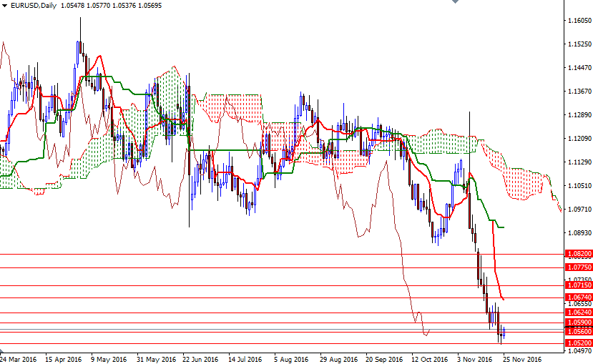The width and height of the screenshot is (593, 364).
Task: Click the 1.05900 level price tag
Action: tap(578, 323)
